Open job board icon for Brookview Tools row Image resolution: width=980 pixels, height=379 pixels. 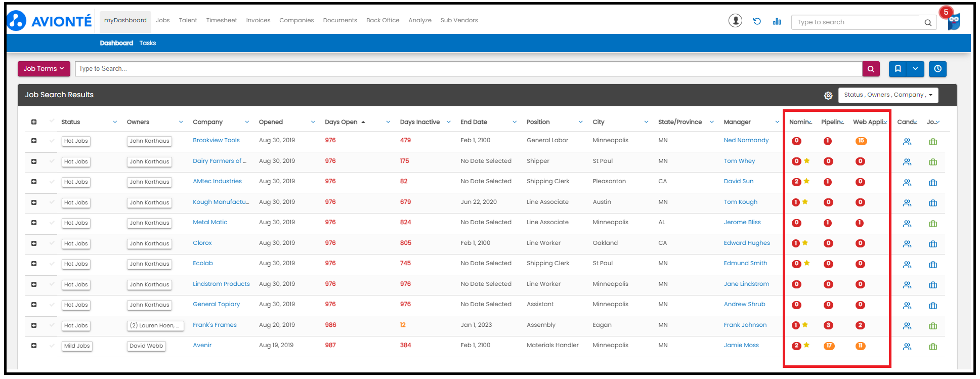click(933, 142)
